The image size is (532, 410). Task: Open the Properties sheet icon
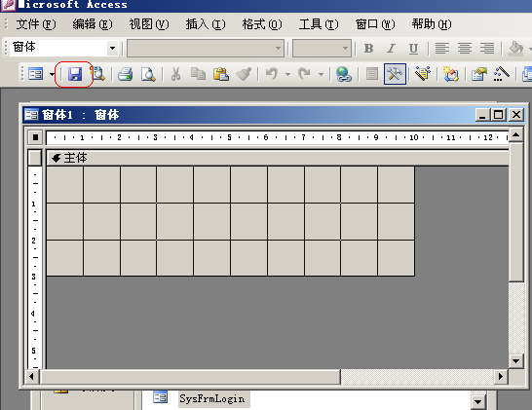478,74
